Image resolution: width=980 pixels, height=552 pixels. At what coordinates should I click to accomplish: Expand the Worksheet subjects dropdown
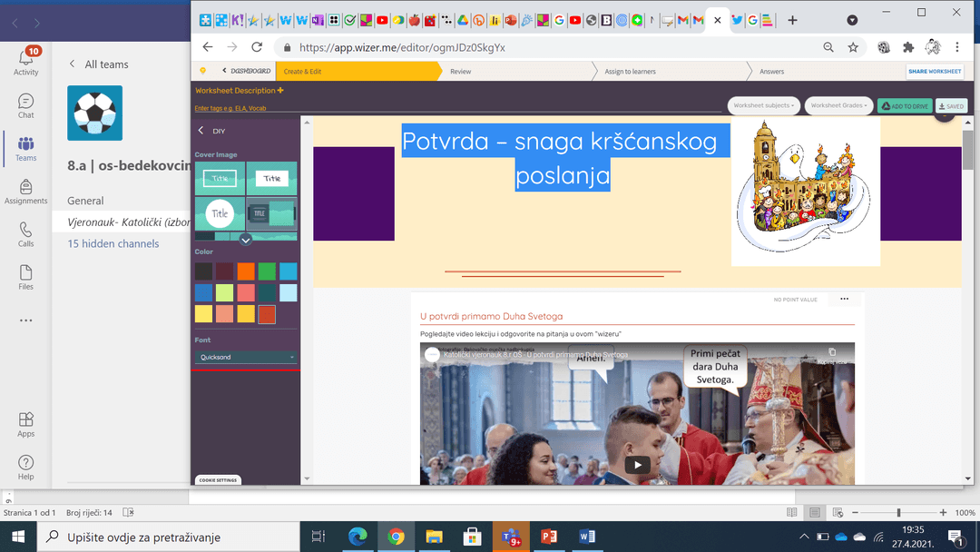[763, 105]
